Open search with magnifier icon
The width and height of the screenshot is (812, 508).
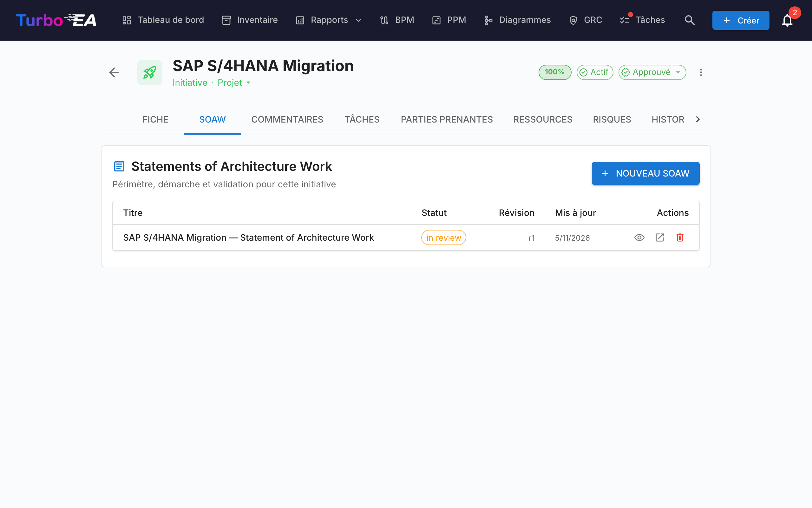[690, 20]
